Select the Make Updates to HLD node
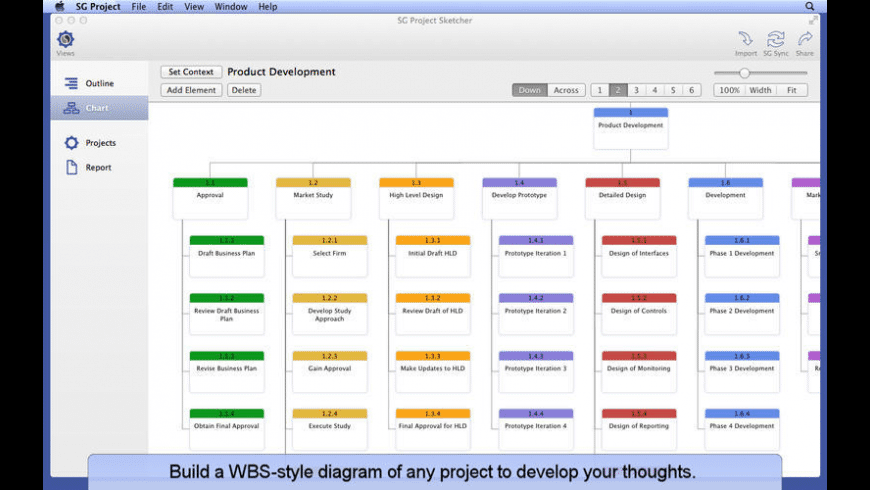The width and height of the screenshot is (870, 490). click(433, 371)
